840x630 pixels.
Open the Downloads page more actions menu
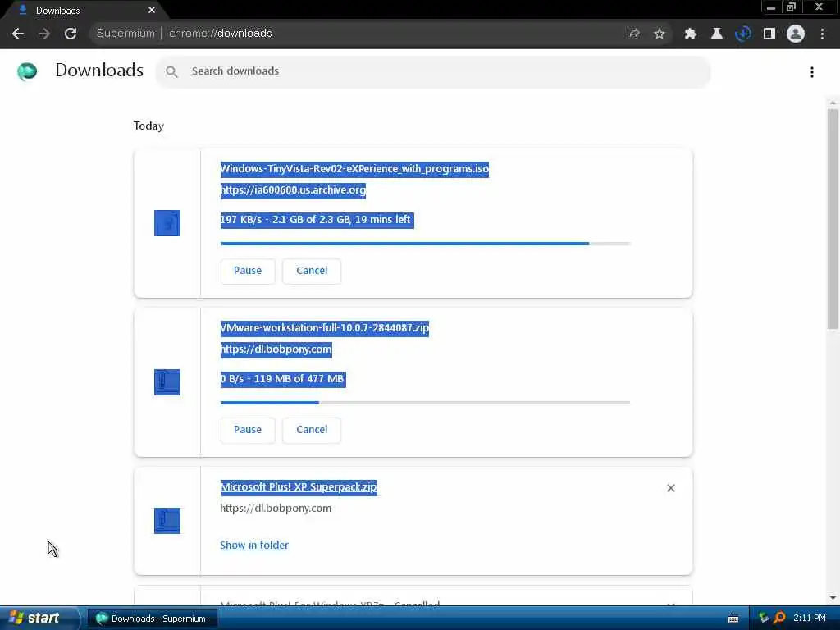click(x=812, y=72)
